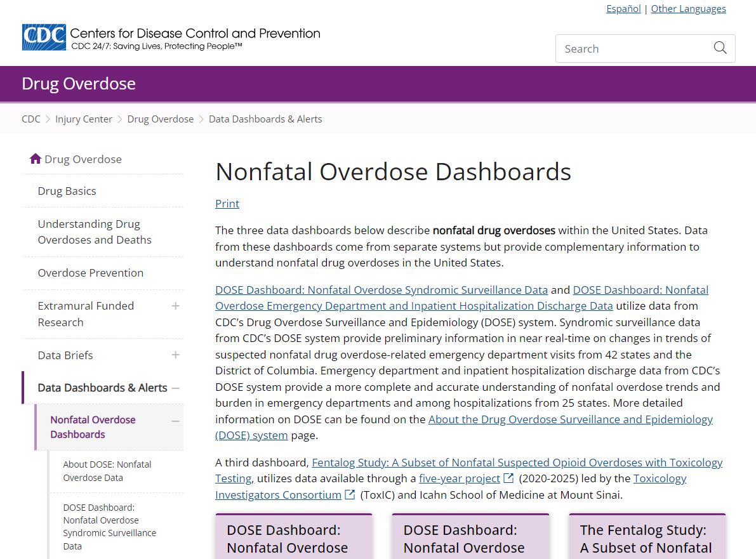Viewport: 756px width, 559px height.
Task: Collapse the Nonfatal Overdose Dashboards submenu
Action: tap(175, 421)
